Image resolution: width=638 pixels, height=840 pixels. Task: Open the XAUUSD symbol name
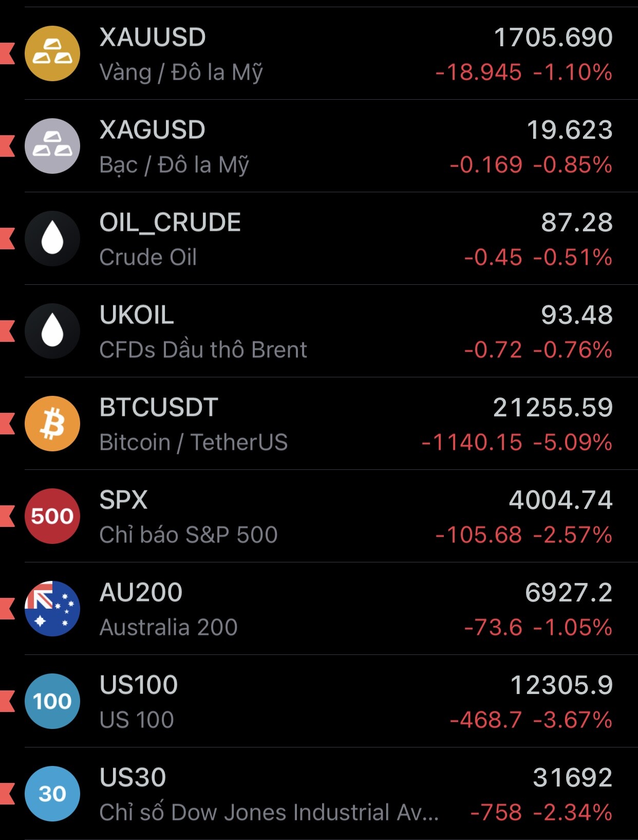[x=153, y=38]
